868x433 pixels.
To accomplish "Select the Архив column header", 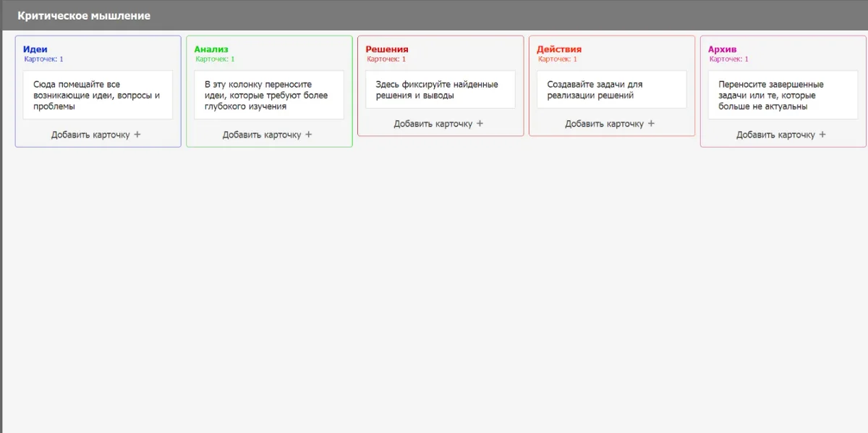I will 723,49.
